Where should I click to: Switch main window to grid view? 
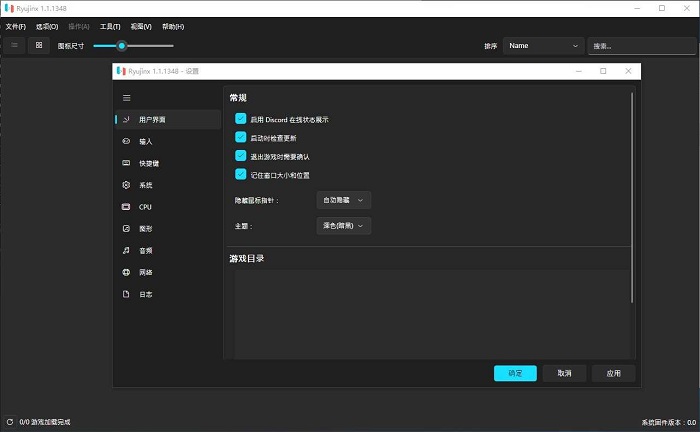pyautogui.click(x=39, y=45)
